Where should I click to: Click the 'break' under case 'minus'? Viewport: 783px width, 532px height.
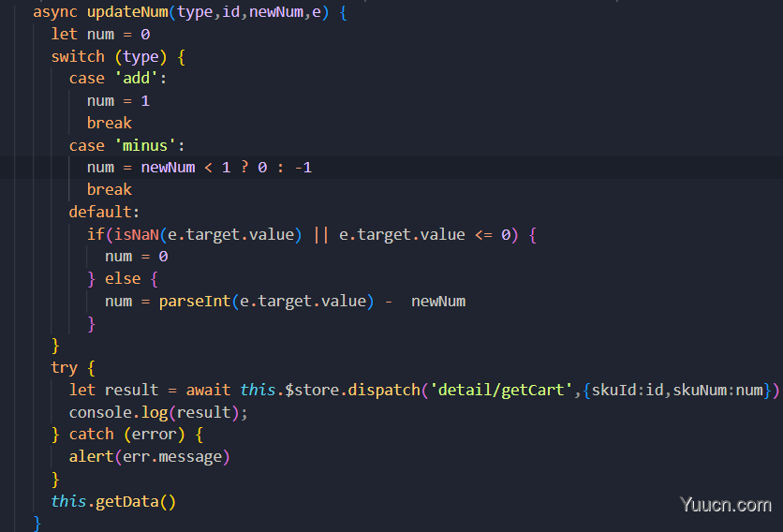pos(110,190)
